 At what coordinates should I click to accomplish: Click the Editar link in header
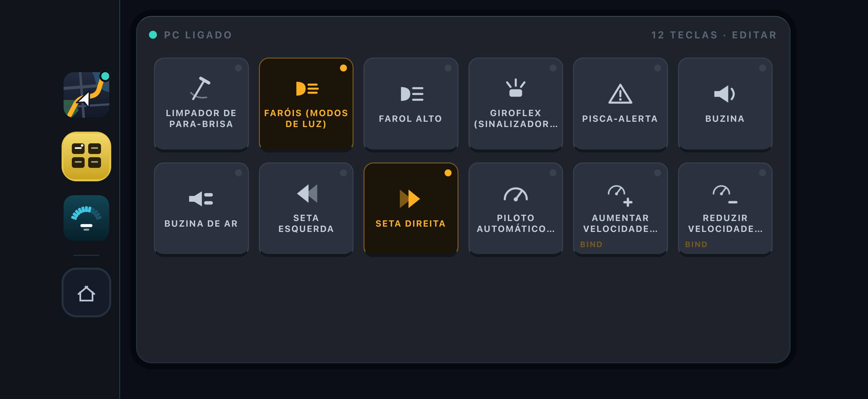[754, 35]
